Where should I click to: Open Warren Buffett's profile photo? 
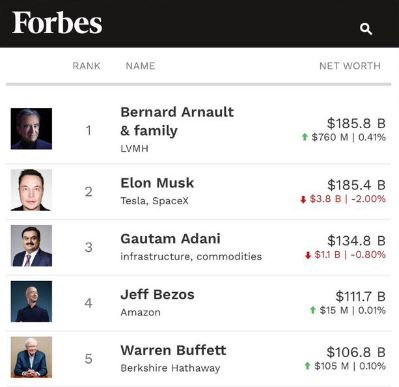(31, 357)
